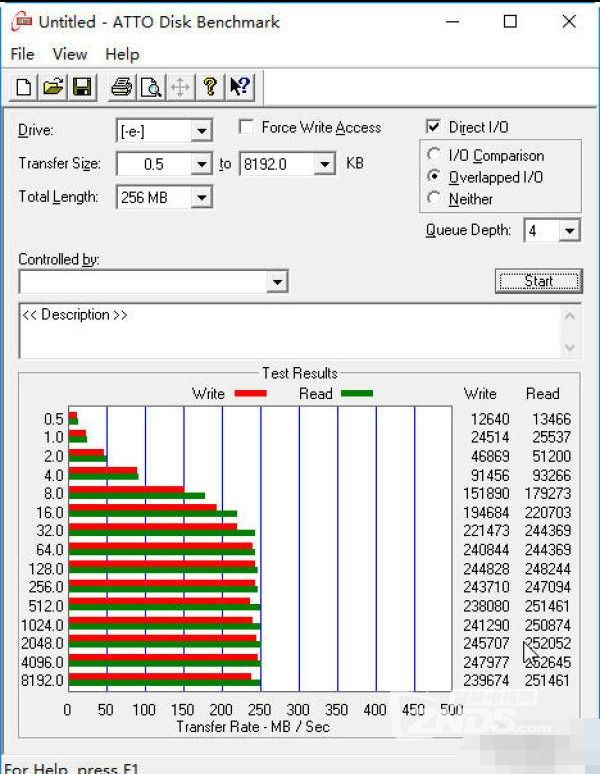
Task: Click the Start button
Action: pos(539,281)
